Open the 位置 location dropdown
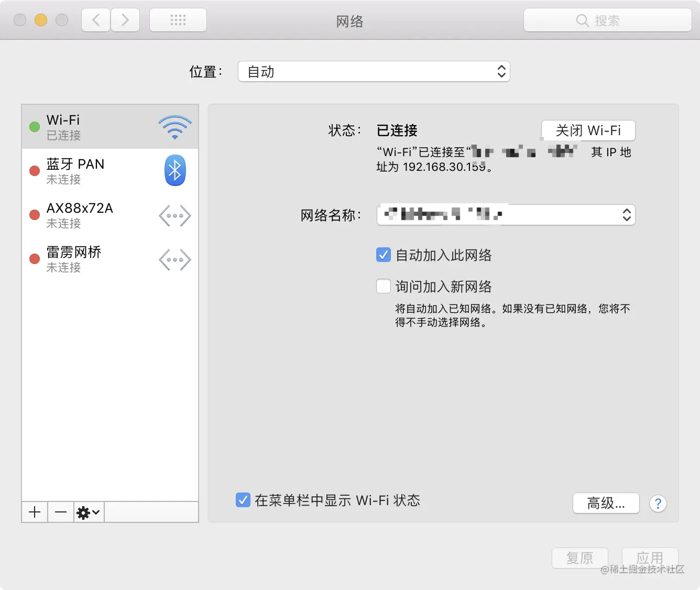The height and width of the screenshot is (590, 700). coord(374,71)
